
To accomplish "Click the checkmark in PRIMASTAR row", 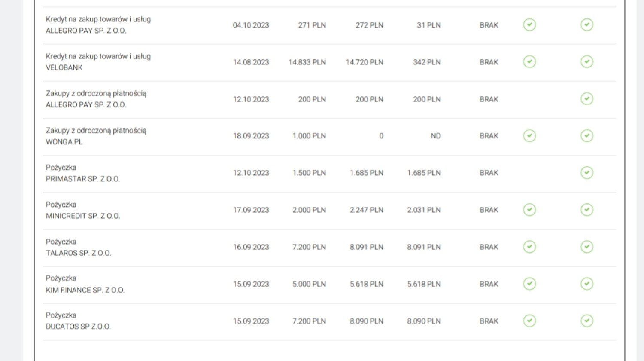I will (x=587, y=173).
